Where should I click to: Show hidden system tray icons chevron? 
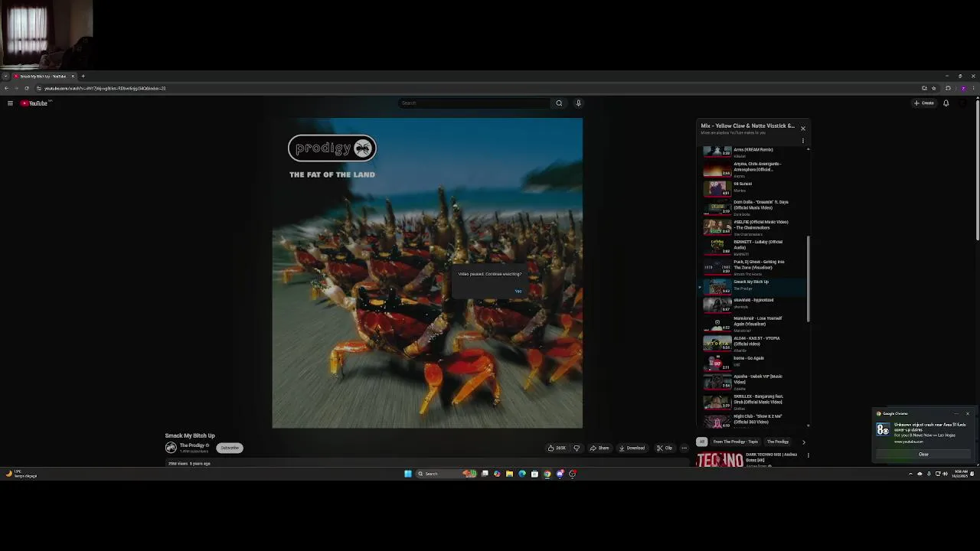(910, 474)
